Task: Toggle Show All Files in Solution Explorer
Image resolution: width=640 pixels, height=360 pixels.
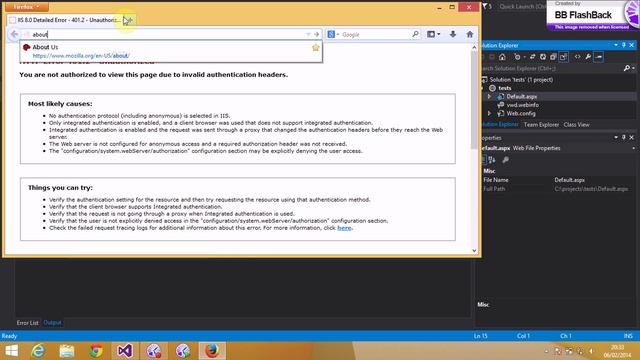Action: (x=564, y=57)
